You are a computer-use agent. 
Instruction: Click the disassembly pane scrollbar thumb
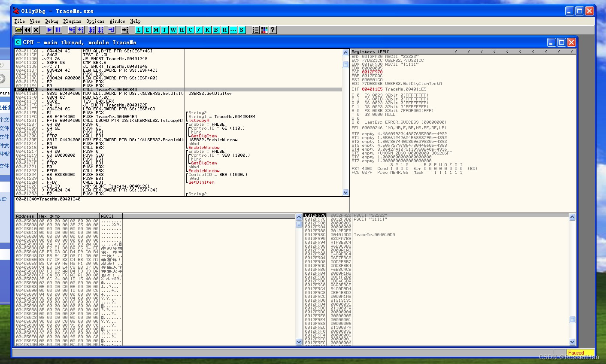coord(345,65)
